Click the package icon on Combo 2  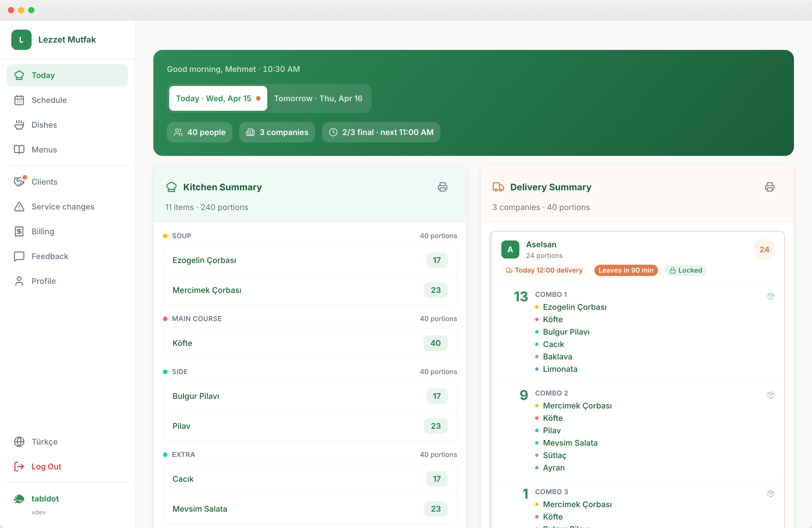pyautogui.click(x=770, y=395)
